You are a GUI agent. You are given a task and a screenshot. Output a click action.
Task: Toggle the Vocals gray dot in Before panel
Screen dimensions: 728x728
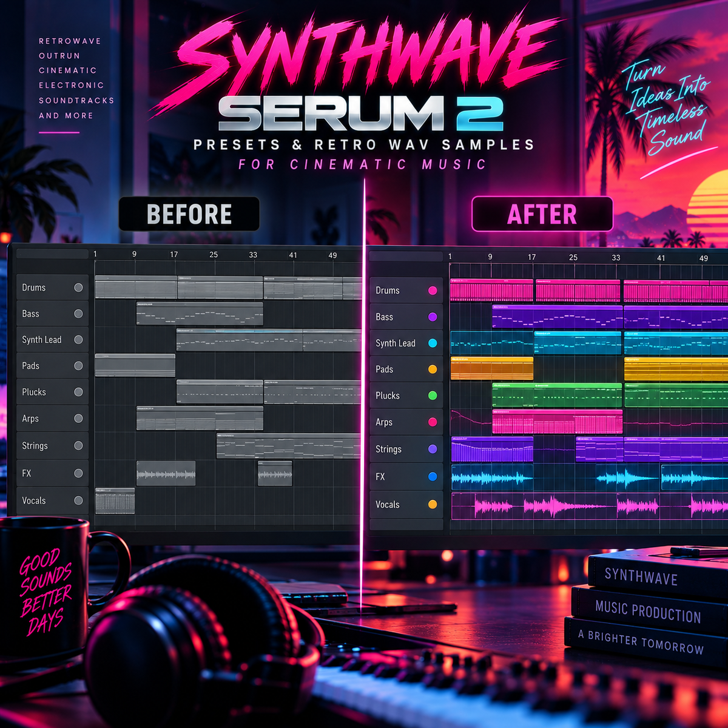pyautogui.click(x=78, y=500)
